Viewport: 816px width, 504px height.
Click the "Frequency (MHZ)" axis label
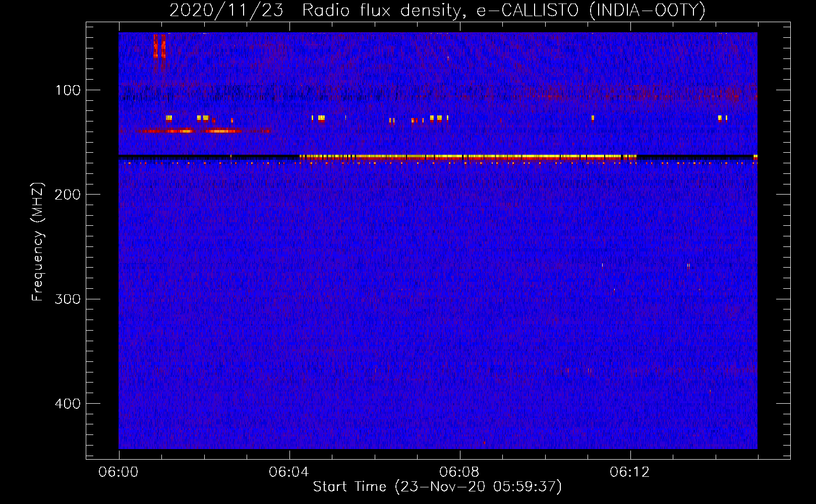(38, 241)
